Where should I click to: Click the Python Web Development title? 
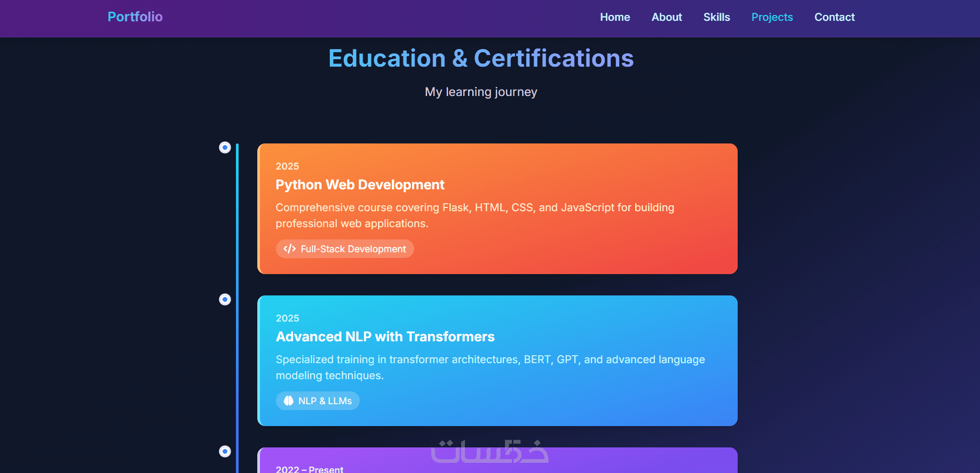[x=360, y=185]
